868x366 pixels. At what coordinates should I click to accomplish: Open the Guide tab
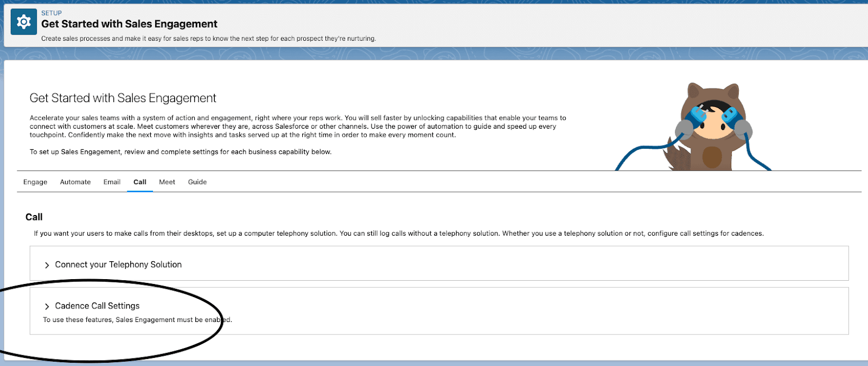click(197, 182)
